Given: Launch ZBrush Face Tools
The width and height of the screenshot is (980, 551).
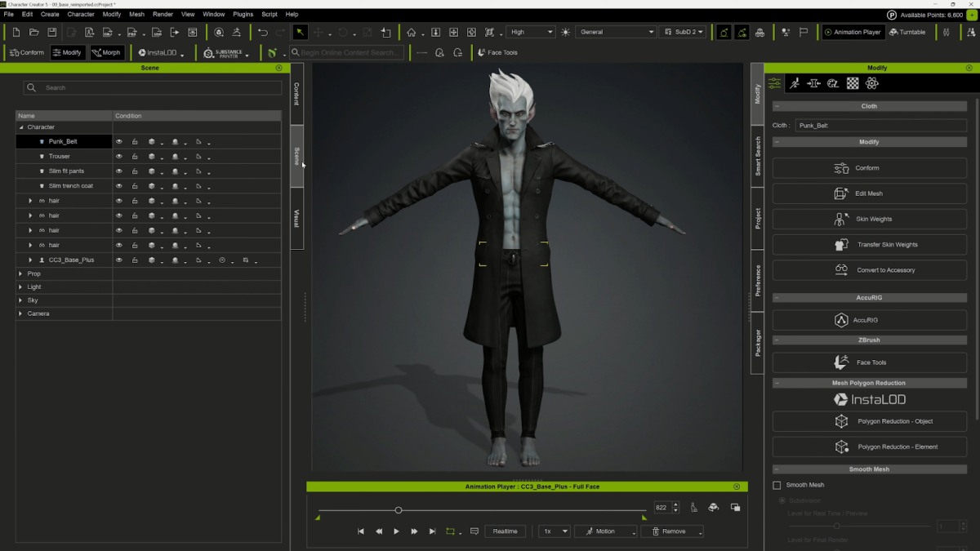Looking at the screenshot, I should click(869, 362).
